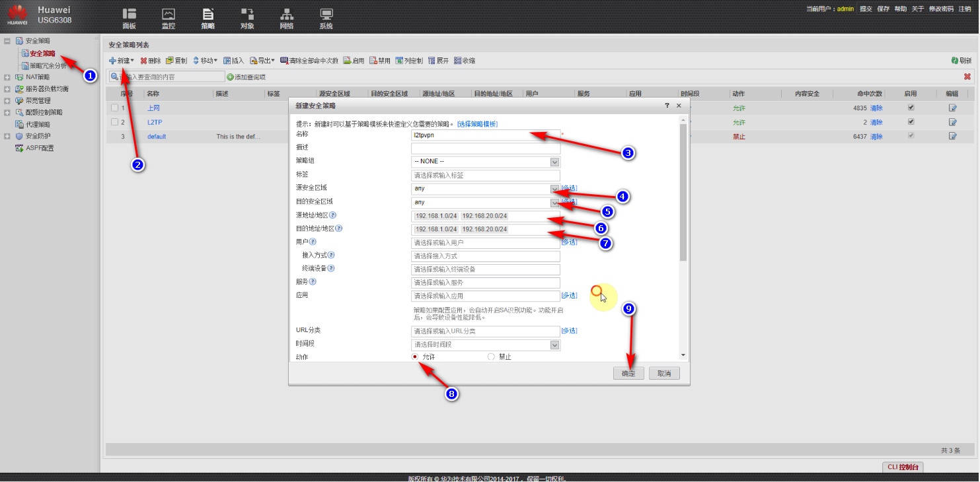
Task: Click the 刷新 (refresh) icon
Action: tap(955, 61)
